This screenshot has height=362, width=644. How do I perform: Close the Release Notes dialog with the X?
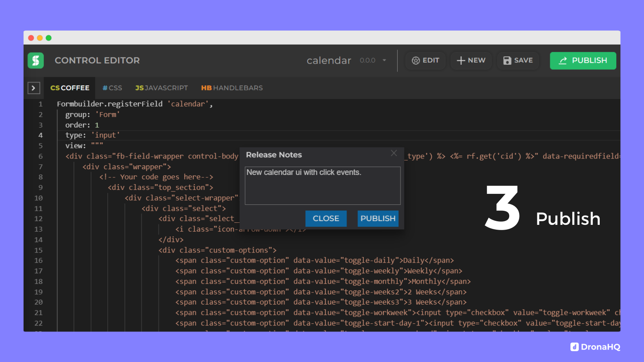coord(394,153)
